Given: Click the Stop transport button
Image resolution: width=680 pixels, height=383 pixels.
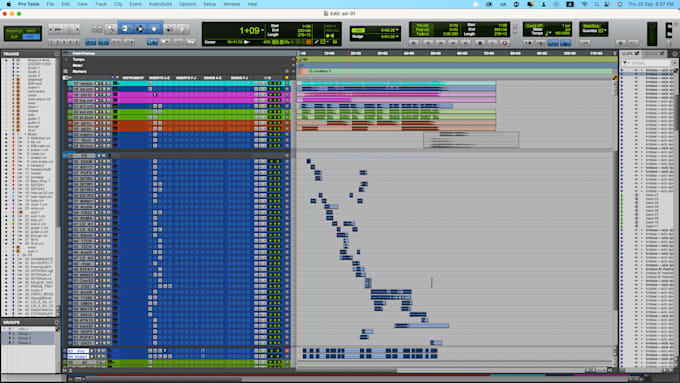Looking at the screenshot, I should tap(480, 43).
